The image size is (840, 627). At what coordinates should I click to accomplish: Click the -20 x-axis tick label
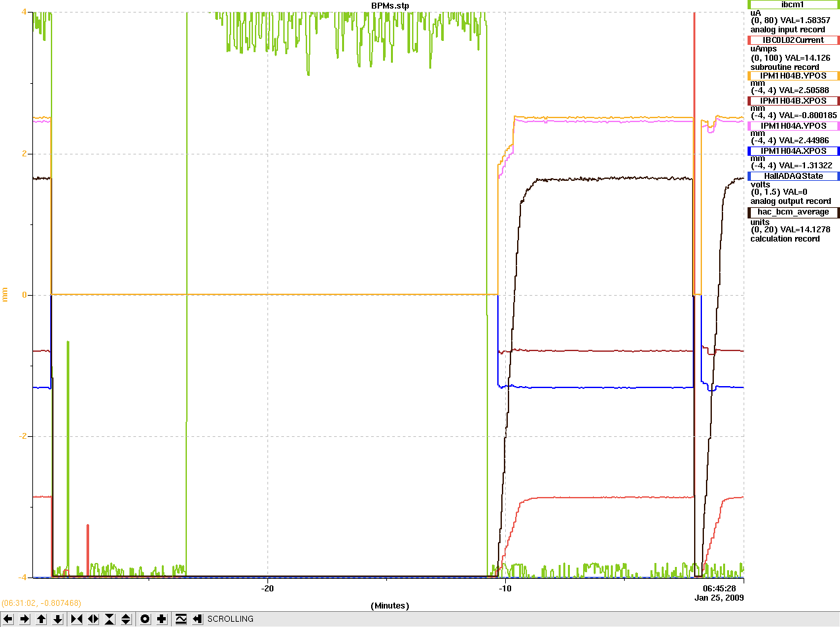(x=267, y=588)
